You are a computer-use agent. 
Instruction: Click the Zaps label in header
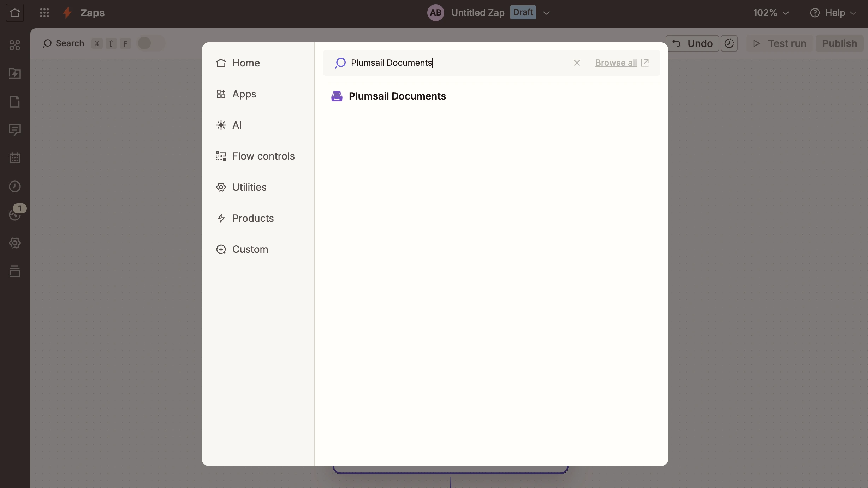92,13
